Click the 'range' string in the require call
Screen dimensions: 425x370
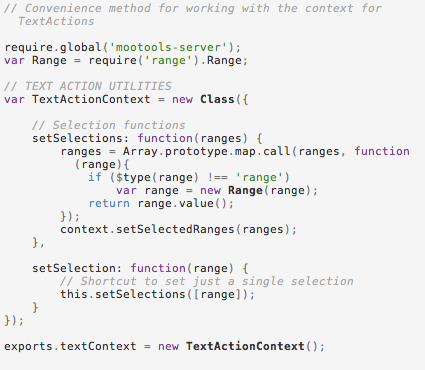point(164,60)
